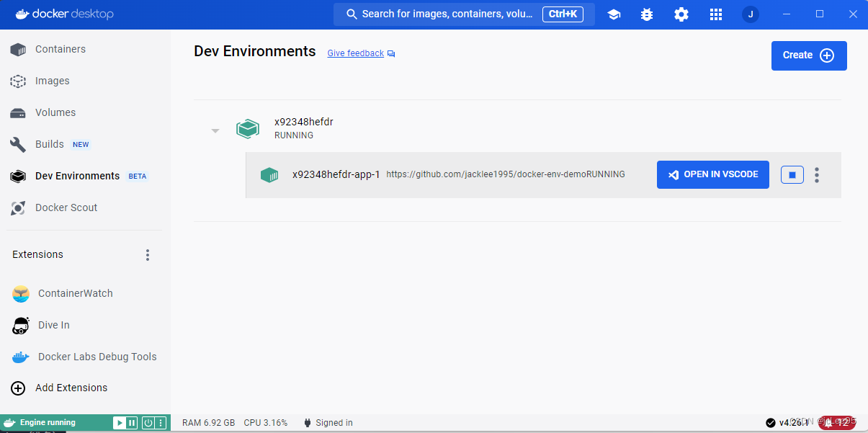
Task: Open the J account avatar menu
Action: tap(751, 14)
